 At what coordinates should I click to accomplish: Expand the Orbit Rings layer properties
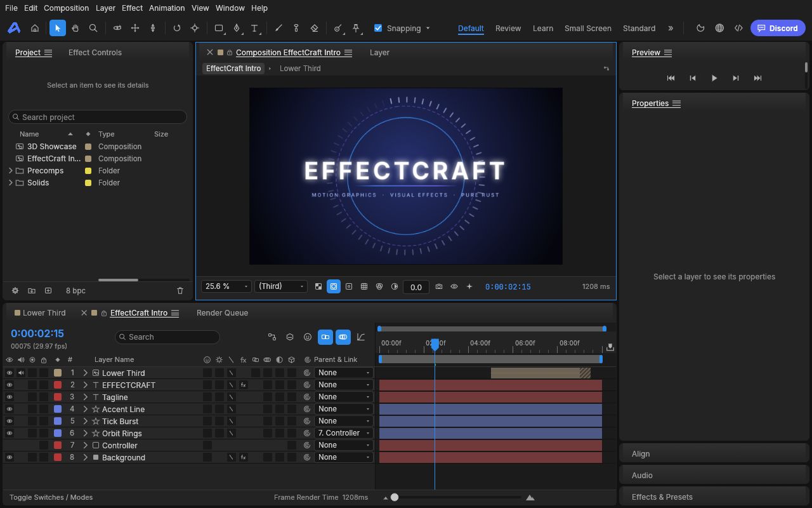[86, 433]
